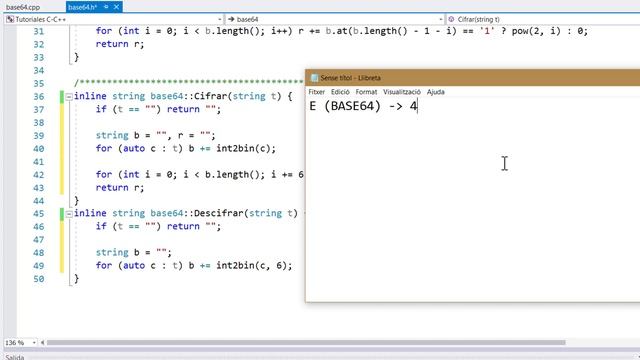Click the 'Descifrar' function name
Viewport: 640px width, 360px height.
coord(218,213)
